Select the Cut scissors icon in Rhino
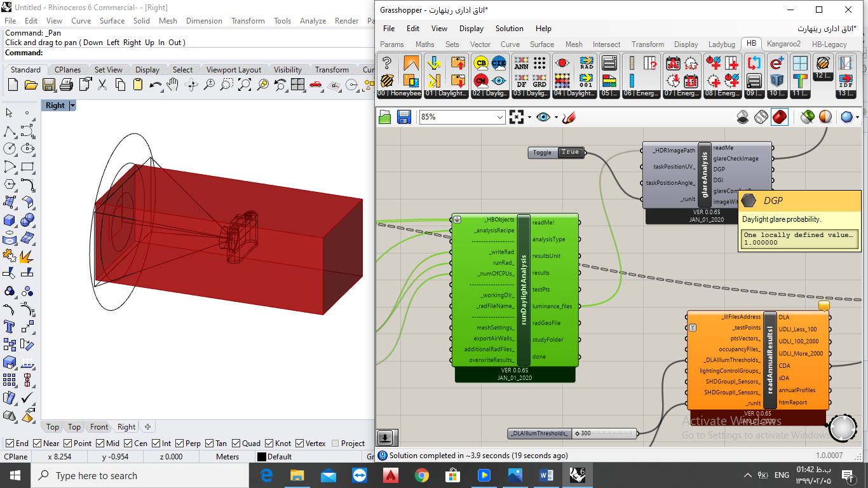The image size is (868, 488). tap(102, 85)
